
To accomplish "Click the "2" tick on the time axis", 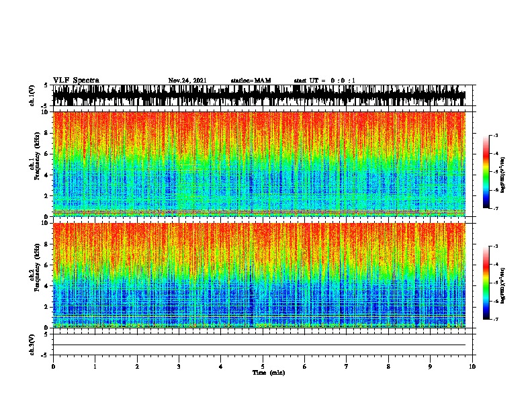I will [137, 367].
